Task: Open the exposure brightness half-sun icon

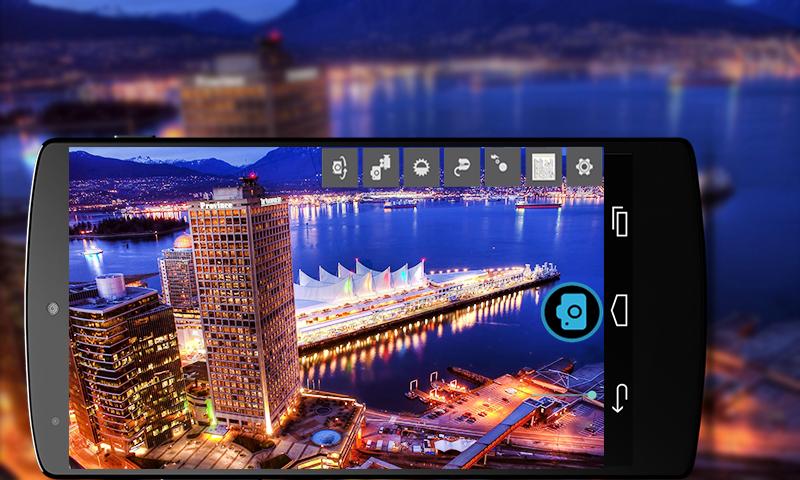Action: pyautogui.click(x=421, y=167)
